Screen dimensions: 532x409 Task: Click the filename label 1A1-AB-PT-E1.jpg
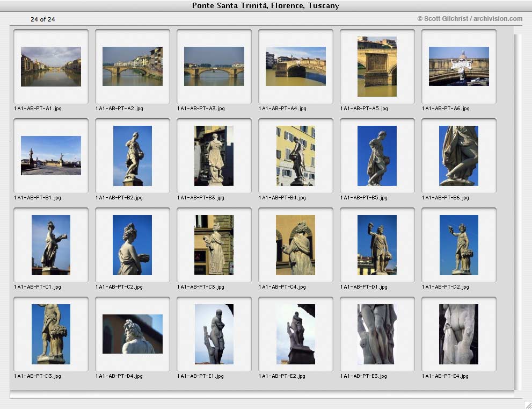tap(201, 376)
